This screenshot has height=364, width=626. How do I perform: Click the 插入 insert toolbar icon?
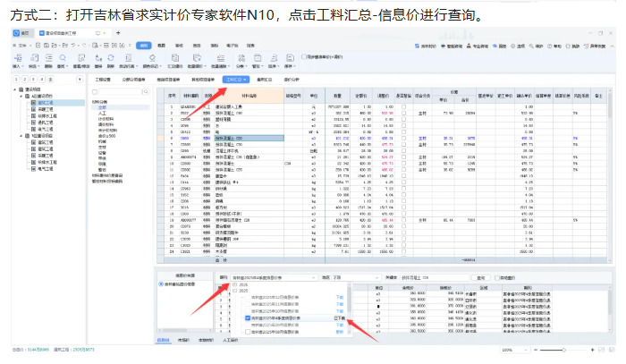18,58
